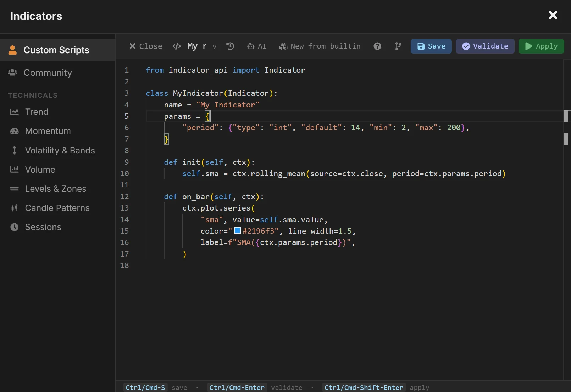Open the AI assistant

(x=257, y=46)
